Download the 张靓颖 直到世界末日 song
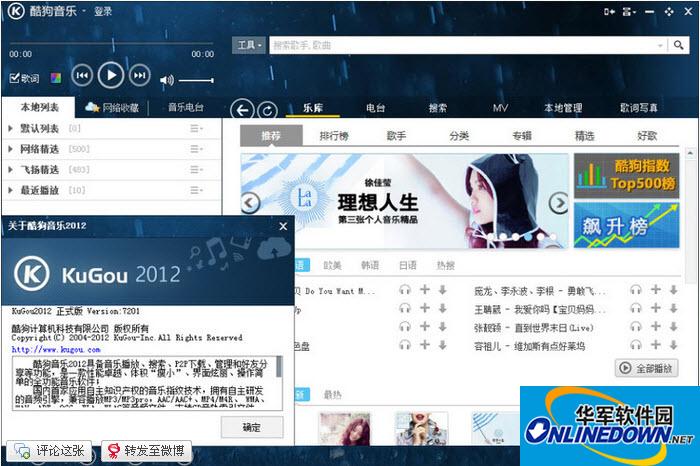Viewport: 700px width, 466px height. [x=674, y=327]
